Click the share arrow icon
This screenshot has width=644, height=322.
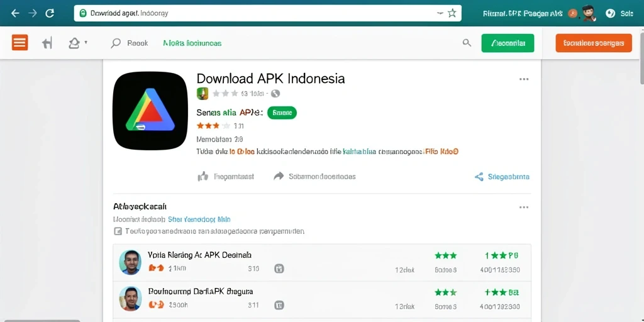pos(279,177)
